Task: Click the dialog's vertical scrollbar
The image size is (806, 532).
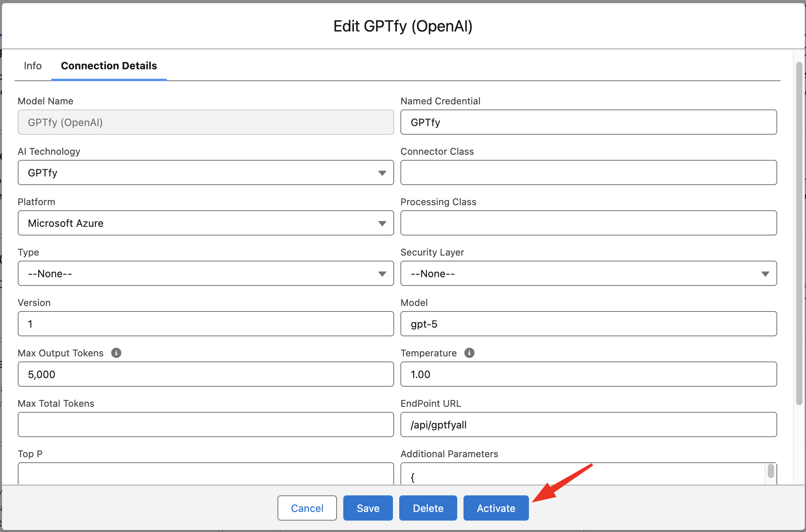Action: click(799, 232)
